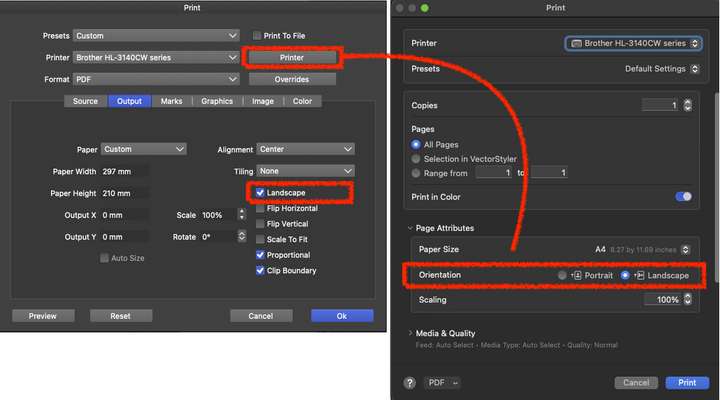
Task: Switch to the Graphics tab
Action: pyautogui.click(x=217, y=101)
